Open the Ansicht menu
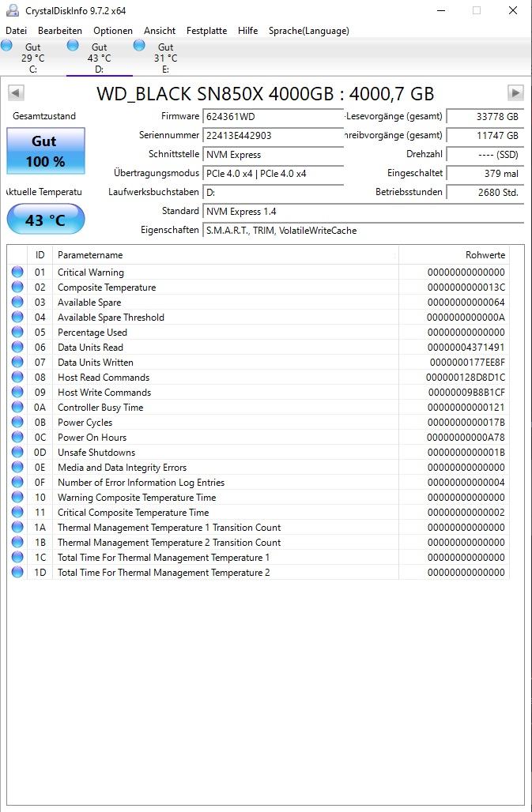The image size is (532, 812). click(x=160, y=31)
